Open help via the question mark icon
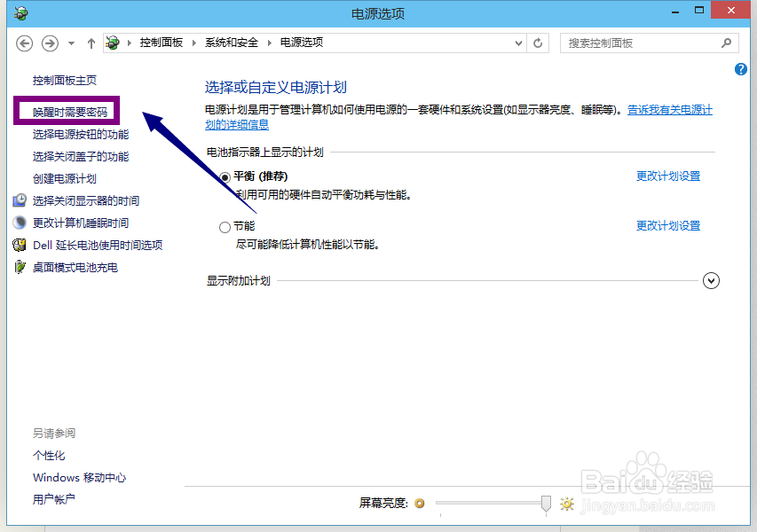Image resolution: width=757 pixels, height=532 pixels. pyautogui.click(x=740, y=69)
